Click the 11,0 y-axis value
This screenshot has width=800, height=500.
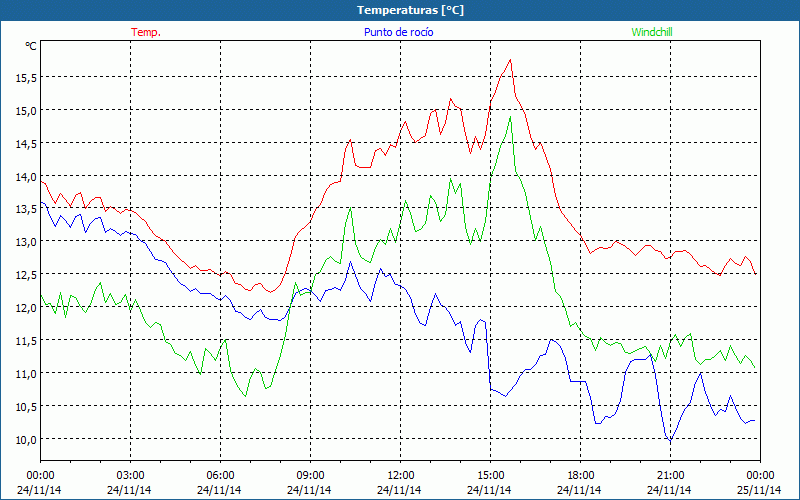click(26, 373)
